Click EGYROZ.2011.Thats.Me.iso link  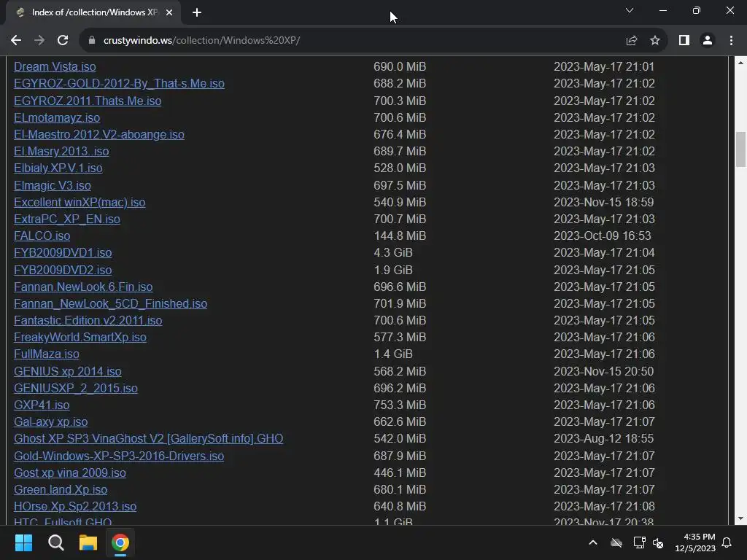pos(88,101)
